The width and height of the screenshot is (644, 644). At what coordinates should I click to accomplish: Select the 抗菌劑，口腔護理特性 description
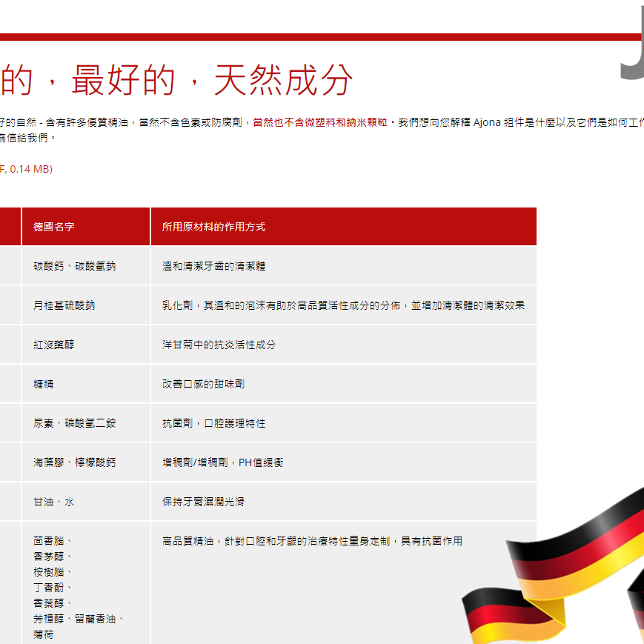click(x=213, y=423)
